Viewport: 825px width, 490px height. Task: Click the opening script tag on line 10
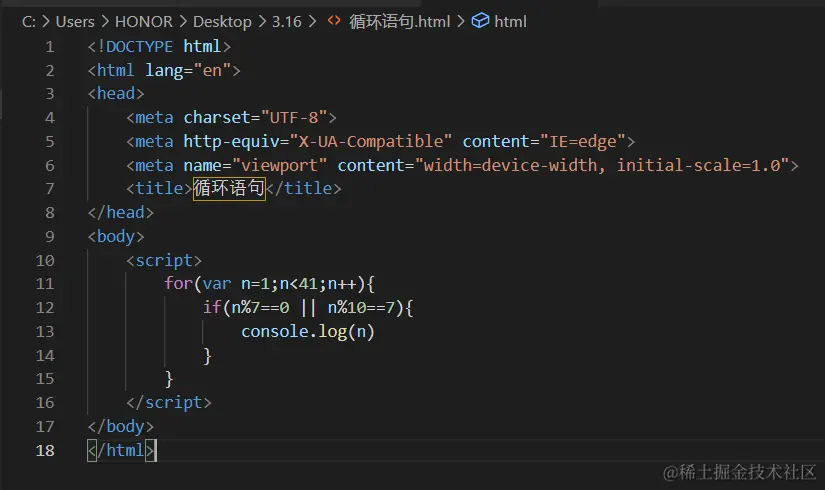tap(164, 261)
